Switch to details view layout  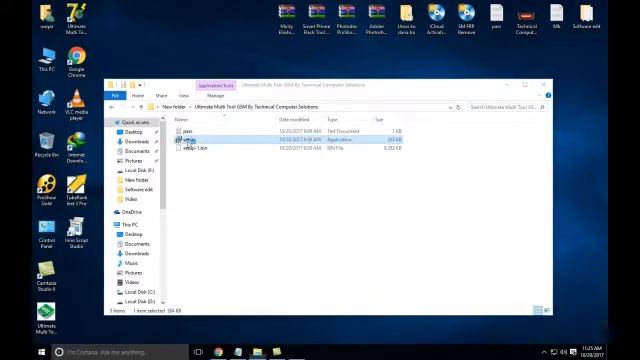tap(538, 311)
